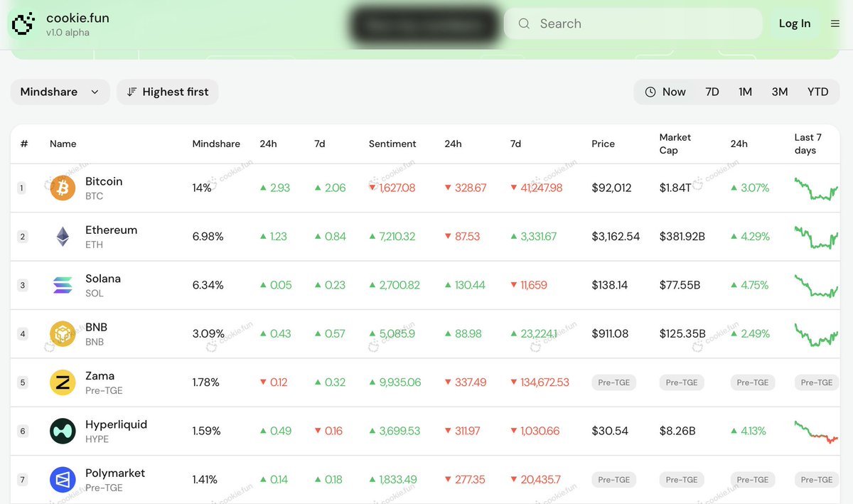Open the Polymarket name link
853x504 pixels.
coord(115,473)
